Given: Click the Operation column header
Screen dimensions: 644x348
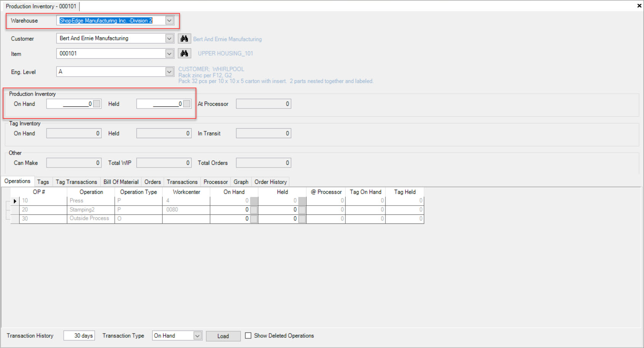Looking at the screenshot, I should tap(91, 192).
